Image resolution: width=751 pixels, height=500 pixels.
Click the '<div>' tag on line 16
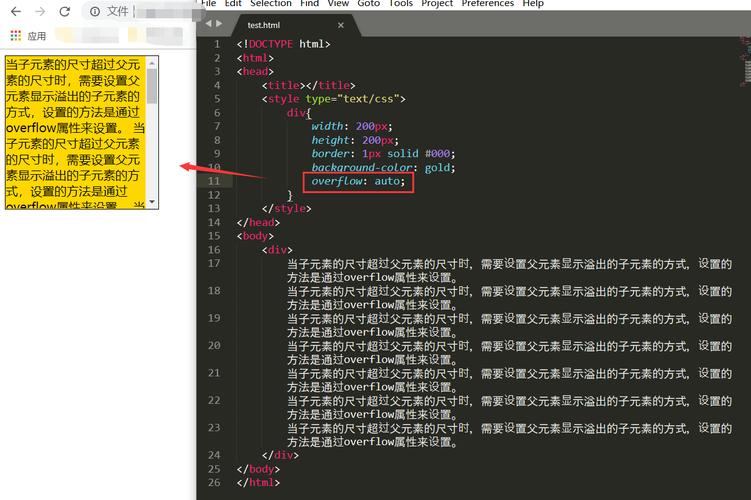click(x=277, y=250)
